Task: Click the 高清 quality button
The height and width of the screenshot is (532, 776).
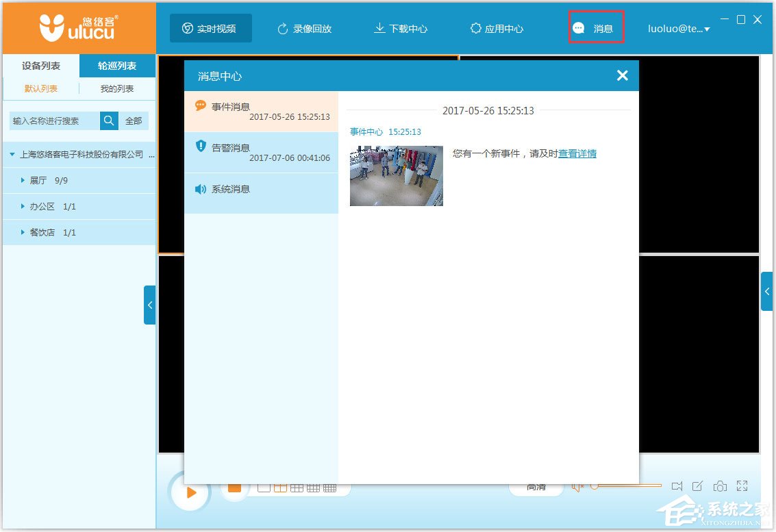Action: [536, 485]
